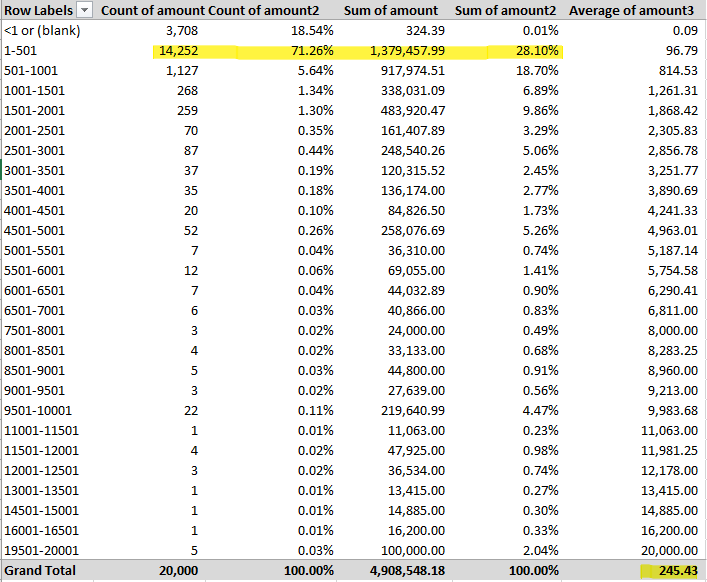This screenshot has height=582, width=707.
Task: Select the 1001-1501 row label
Action: pos(34,91)
